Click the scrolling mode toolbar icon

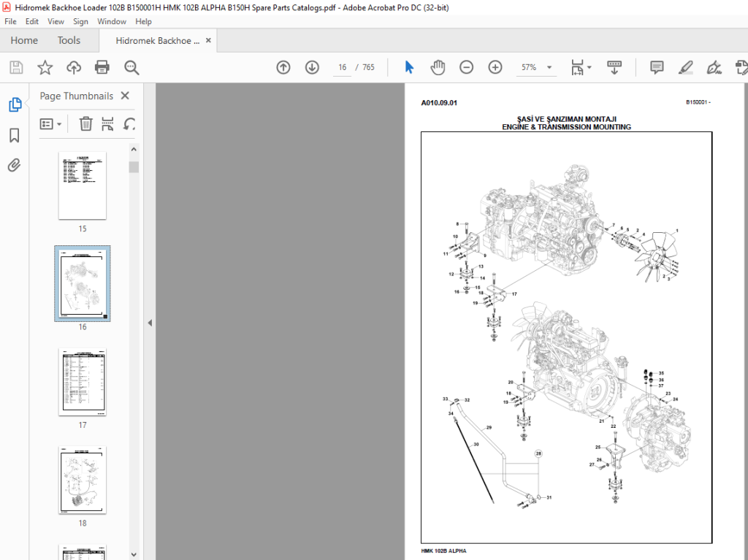click(x=614, y=67)
